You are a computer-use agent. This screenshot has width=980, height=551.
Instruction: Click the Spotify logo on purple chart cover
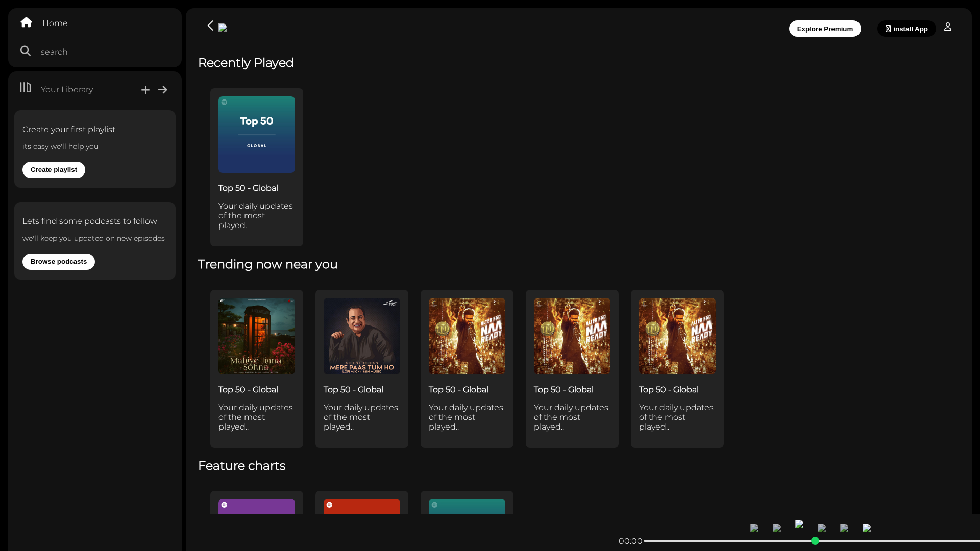(224, 505)
